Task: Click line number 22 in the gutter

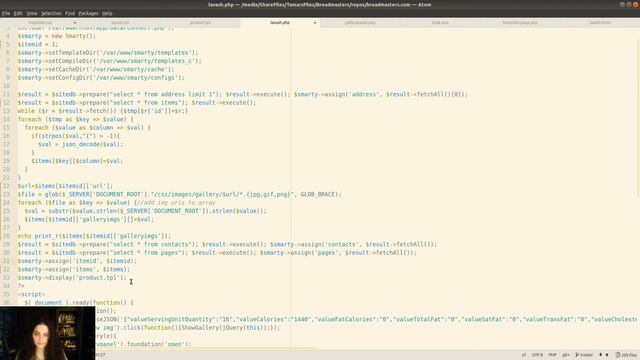Action: [x=7, y=186]
